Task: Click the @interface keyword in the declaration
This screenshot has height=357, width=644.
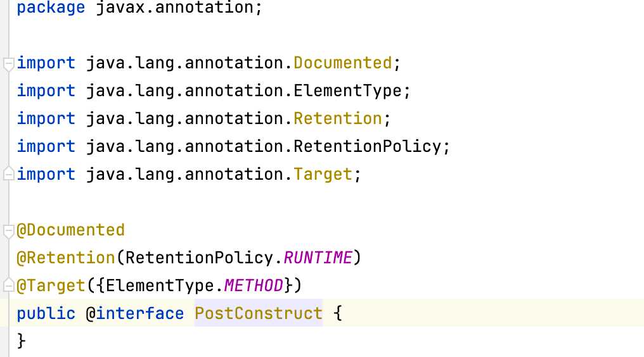Action: tap(135, 313)
